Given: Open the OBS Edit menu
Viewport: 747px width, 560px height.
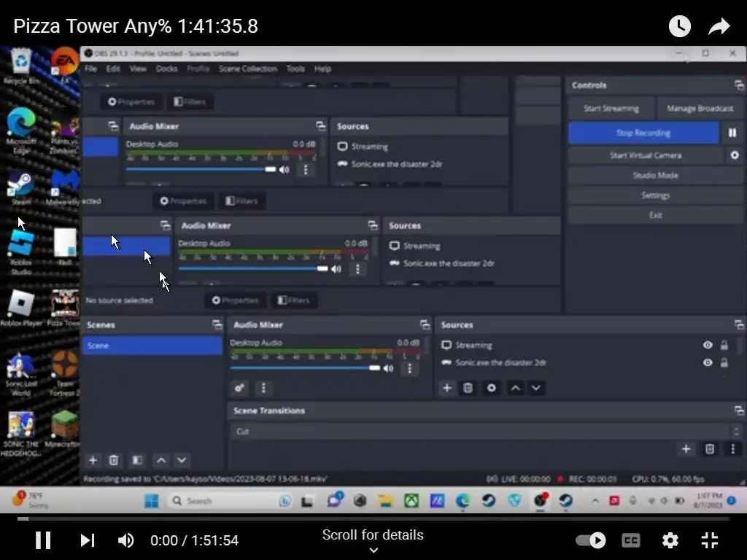Looking at the screenshot, I should tap(113, 69).
